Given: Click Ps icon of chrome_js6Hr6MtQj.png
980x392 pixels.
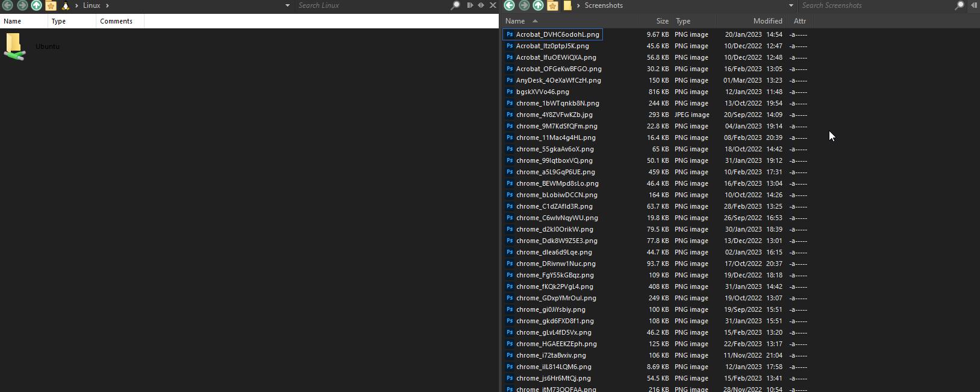Looking at the screenshot, I should pos(510,378).
